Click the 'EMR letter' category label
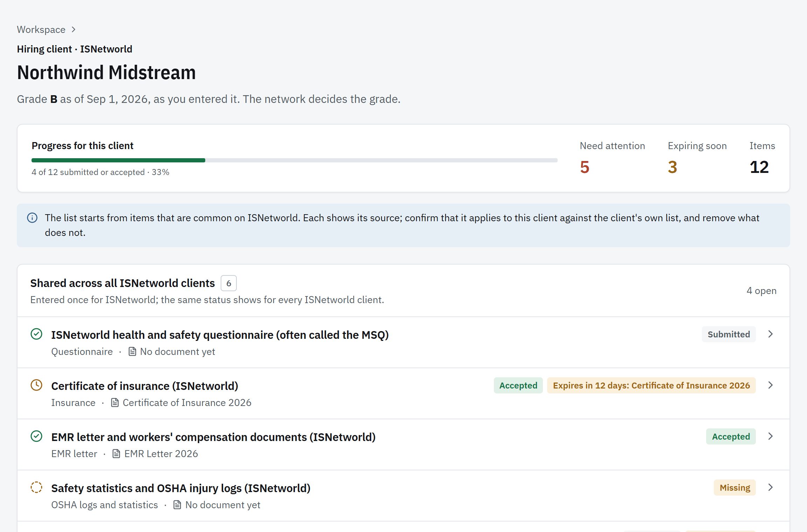807x532 pixels. tap(74, 454)
